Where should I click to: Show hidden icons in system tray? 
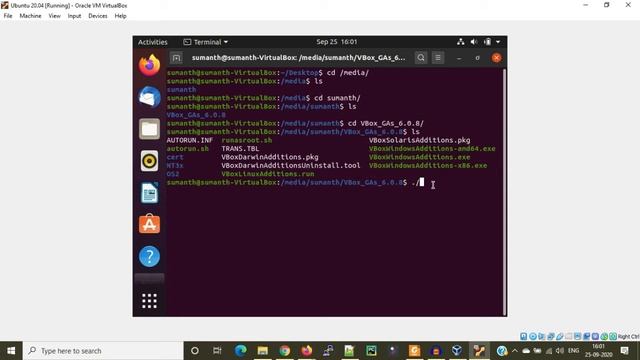tap(515, 351)
